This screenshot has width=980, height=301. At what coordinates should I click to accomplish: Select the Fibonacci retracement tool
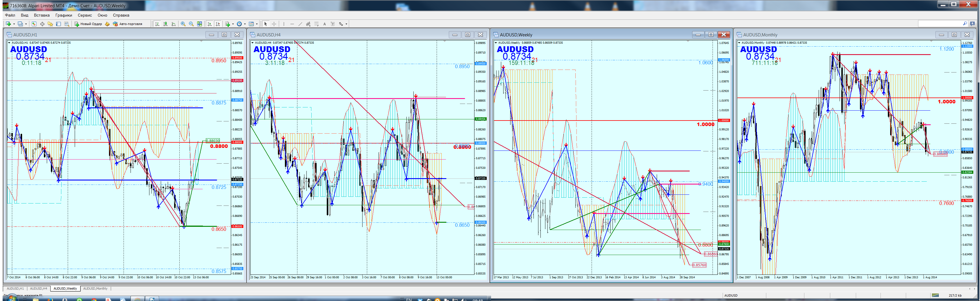click(317, 24)
